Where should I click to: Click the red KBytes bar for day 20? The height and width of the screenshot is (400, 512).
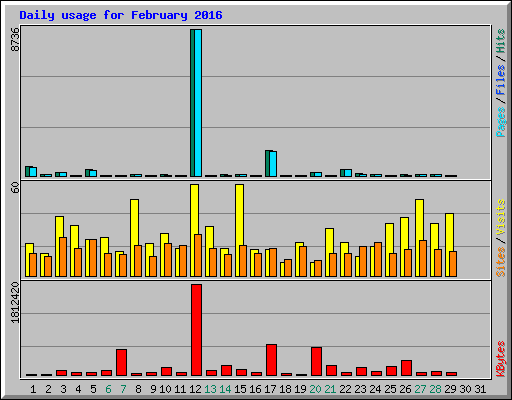(x=316, y=362)
